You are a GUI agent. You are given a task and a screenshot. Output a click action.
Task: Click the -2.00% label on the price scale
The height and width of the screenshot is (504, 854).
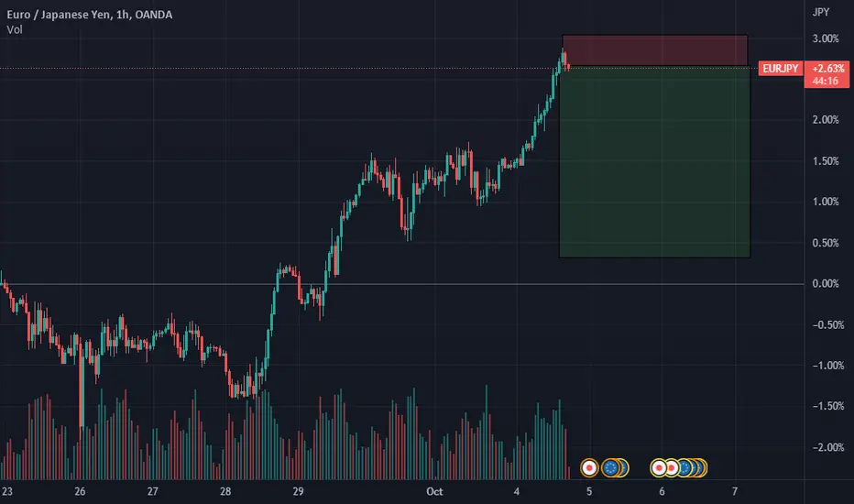(827, 447)
